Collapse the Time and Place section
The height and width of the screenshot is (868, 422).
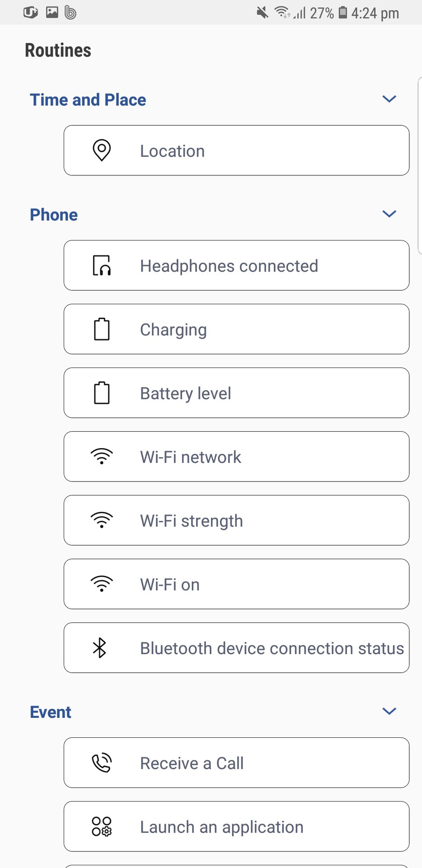389,99
